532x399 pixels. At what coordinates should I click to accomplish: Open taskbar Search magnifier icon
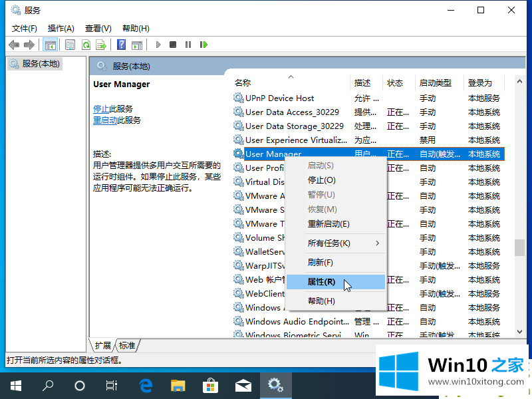click(48, 386)
